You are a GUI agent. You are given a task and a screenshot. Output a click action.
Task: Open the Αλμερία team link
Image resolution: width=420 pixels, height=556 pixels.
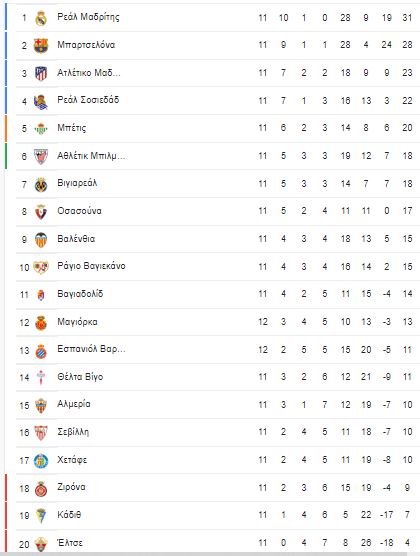(74, 404)
